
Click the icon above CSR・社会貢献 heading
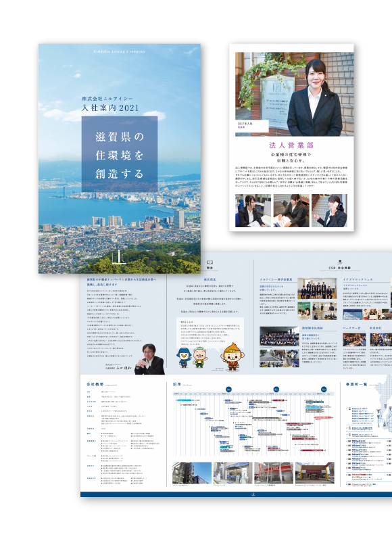click(339, 262)
